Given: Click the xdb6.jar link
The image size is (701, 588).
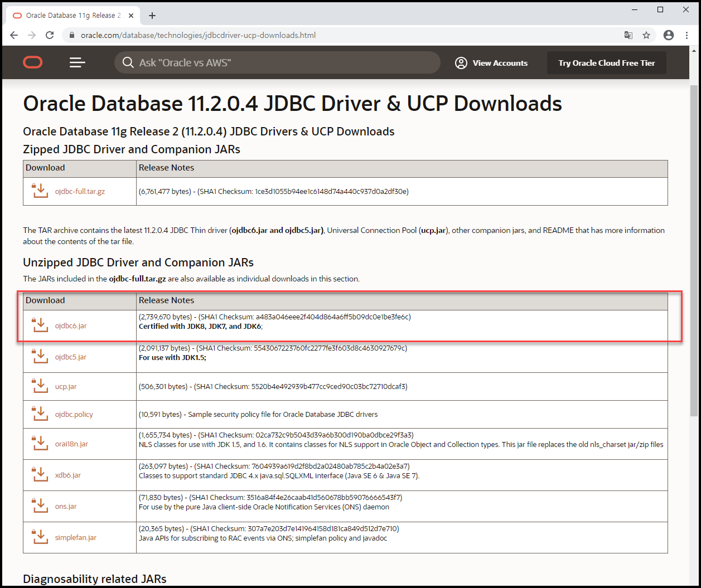Looking at the screenshot, I should 68,475.
